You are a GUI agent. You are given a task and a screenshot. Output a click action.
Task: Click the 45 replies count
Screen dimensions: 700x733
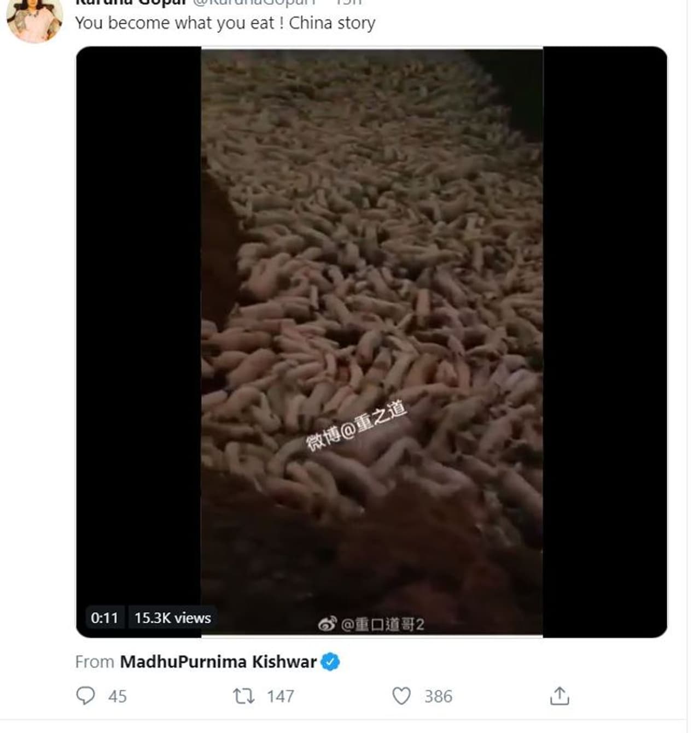tap(118, 696)
